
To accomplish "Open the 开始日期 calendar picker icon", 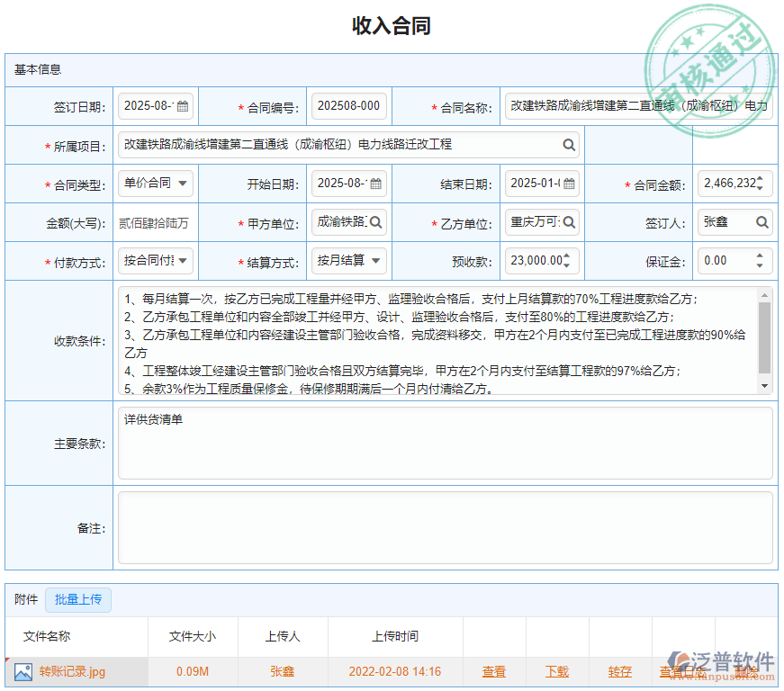I will pyautogui.click(x=374, y=184).
